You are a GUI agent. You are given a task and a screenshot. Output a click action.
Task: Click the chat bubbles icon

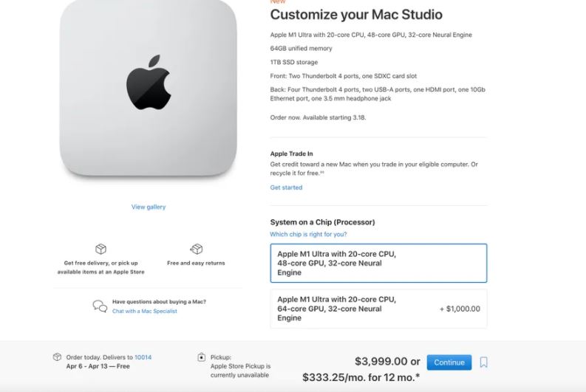[100, 306]
